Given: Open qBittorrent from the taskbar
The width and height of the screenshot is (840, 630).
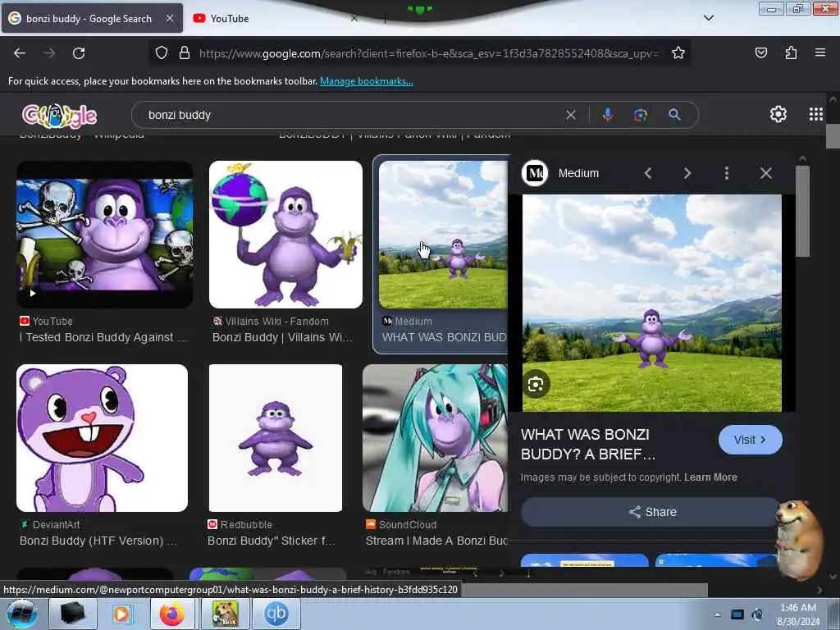Looking at the screenshot, I should point(276,614).
